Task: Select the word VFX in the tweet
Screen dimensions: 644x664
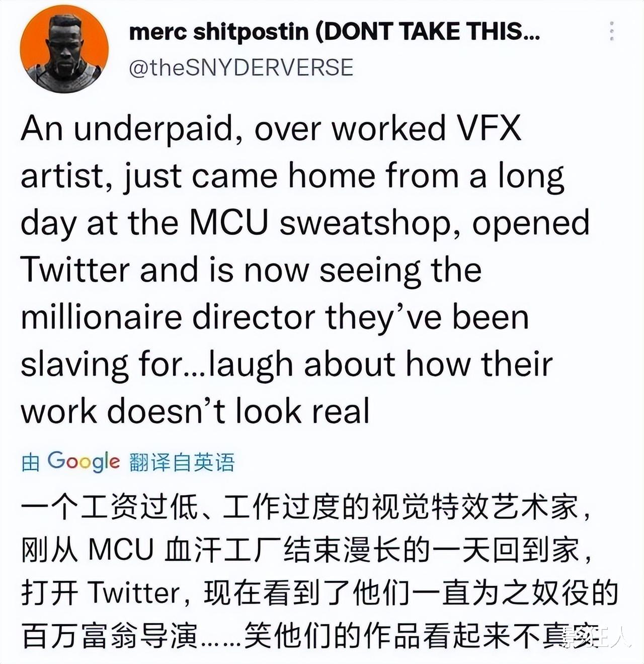Action: click(488, 128)
